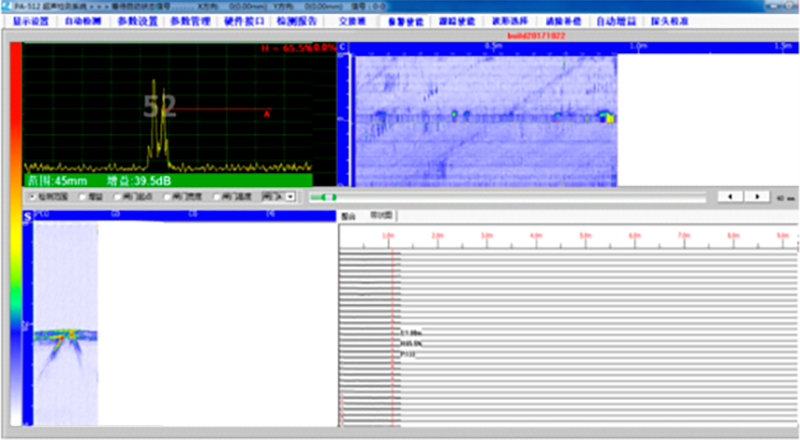This screenshot has width=800, height=440.
Task: Expand the gate selection dropdown
Action: [290, 197]
